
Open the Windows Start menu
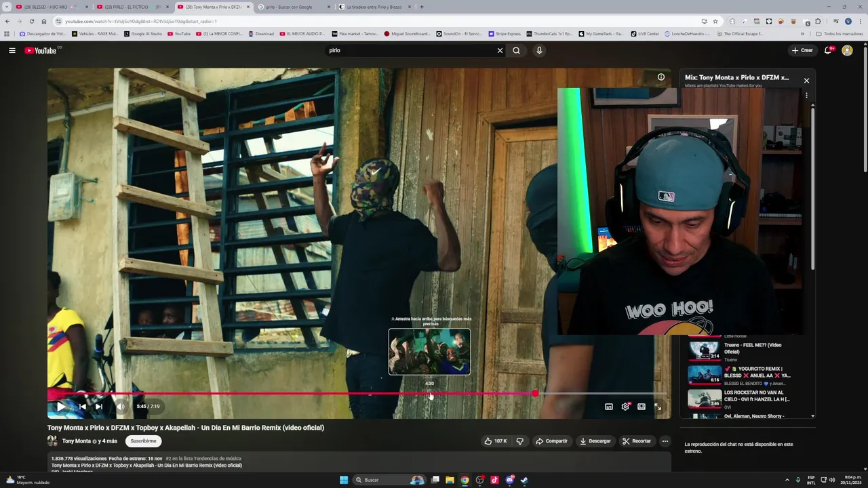click(344, 480)
